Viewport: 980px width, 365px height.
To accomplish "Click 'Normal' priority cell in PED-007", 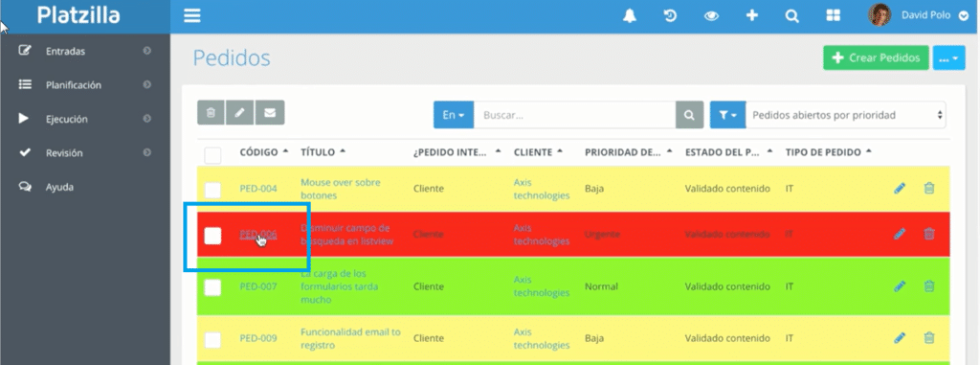I will pos(601,286).
